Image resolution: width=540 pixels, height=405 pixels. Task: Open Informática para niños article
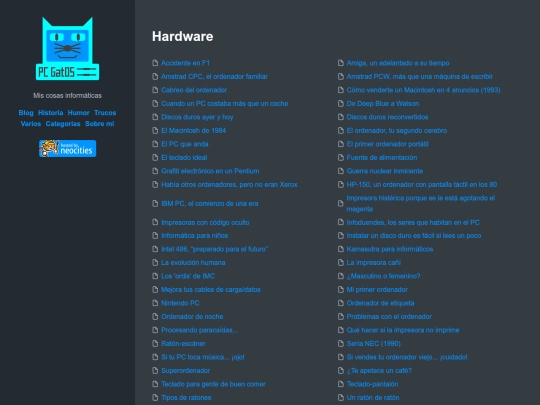(195, 236)
